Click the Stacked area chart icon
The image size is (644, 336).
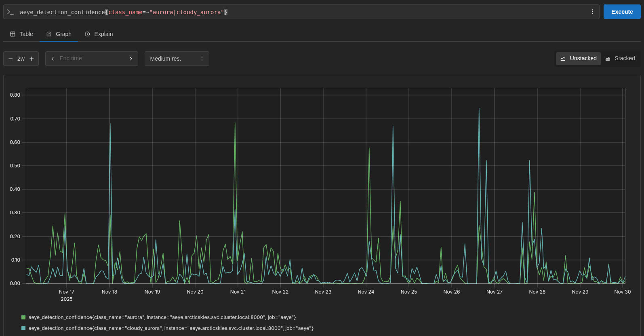608,59
